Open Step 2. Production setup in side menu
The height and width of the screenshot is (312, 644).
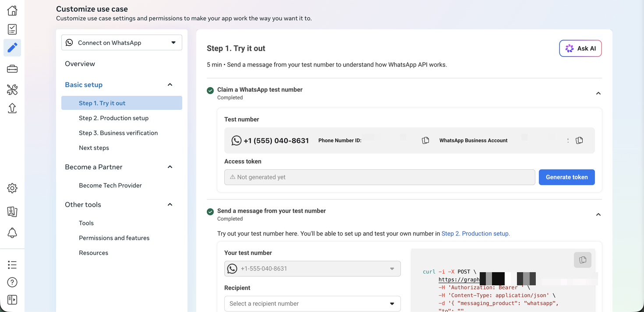coord(113,118)
